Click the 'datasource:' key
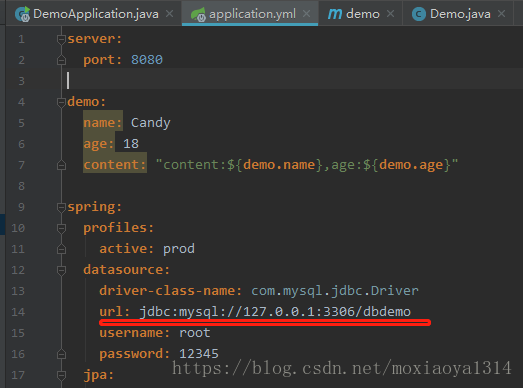The image size is (523, 388). tap(126, 270)
